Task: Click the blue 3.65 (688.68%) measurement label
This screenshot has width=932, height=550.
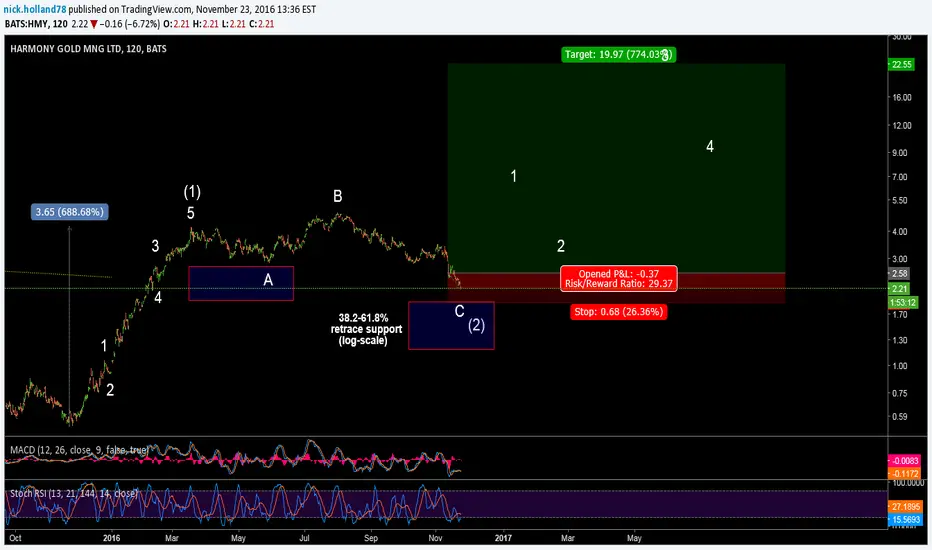Action: click(x=70, y=212)
